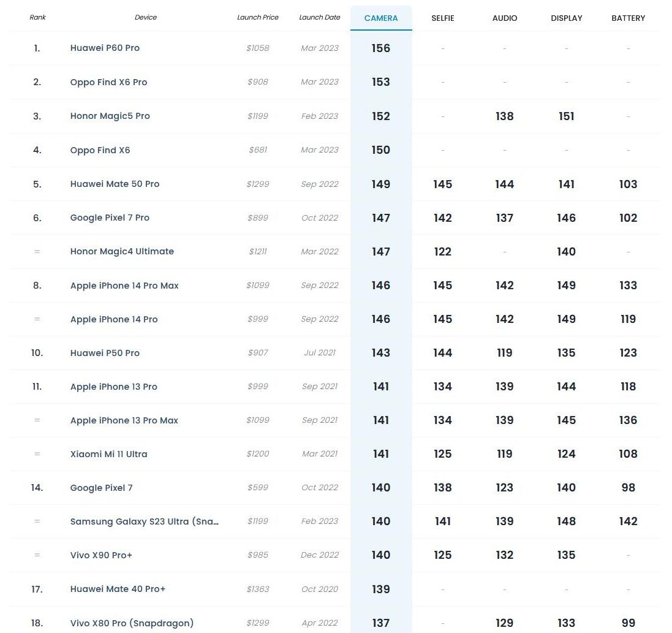Open the Vivo X90 Pro+ device link
The width and height of the screenshot is (672, 633).
[101, 555]
